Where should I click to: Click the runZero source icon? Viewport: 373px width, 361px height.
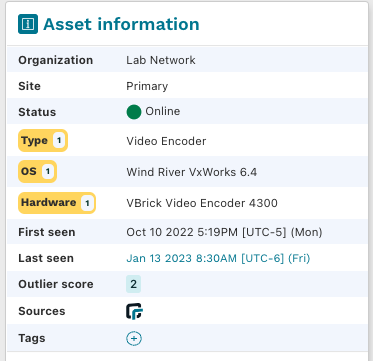[134, 311]
